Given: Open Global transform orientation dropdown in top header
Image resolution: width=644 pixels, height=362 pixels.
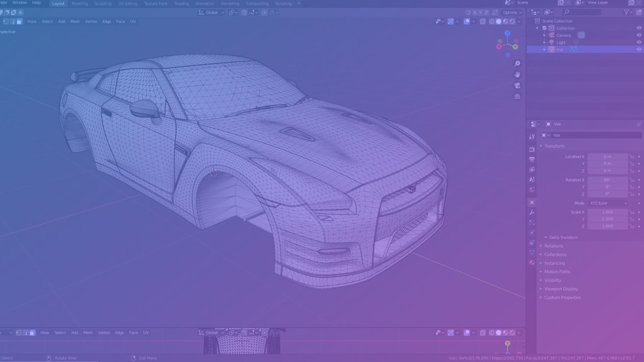Looking at the screenshot, I should [212, 13].
